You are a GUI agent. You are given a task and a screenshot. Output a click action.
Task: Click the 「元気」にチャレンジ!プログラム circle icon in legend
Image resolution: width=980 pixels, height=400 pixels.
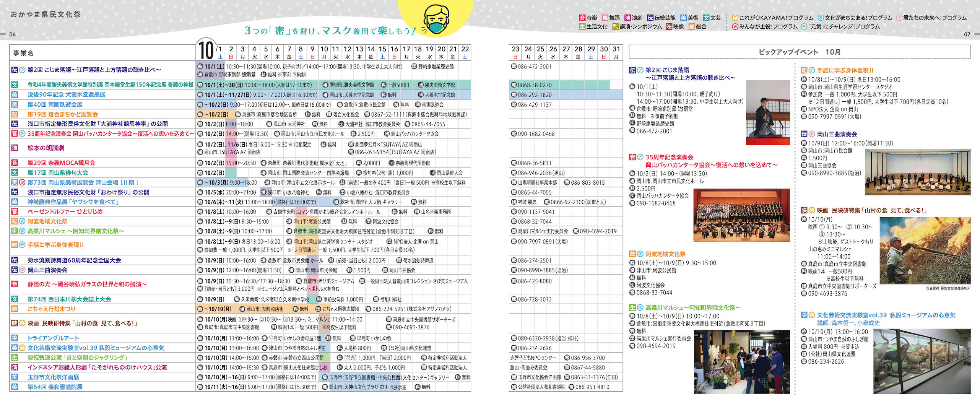[804, 26]
